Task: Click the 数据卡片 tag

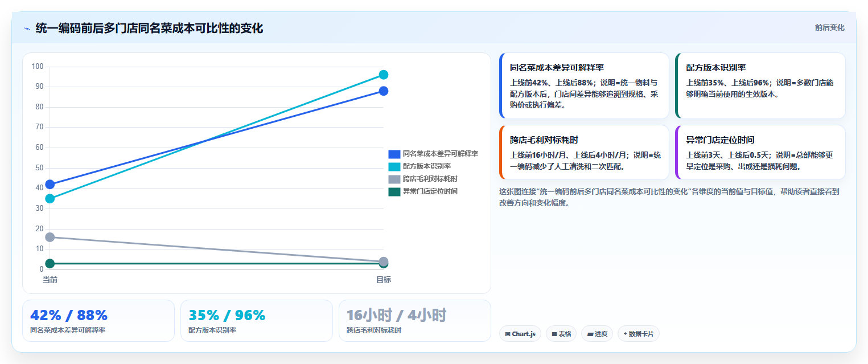Action: pyautogui.click(x=639, y=334)
